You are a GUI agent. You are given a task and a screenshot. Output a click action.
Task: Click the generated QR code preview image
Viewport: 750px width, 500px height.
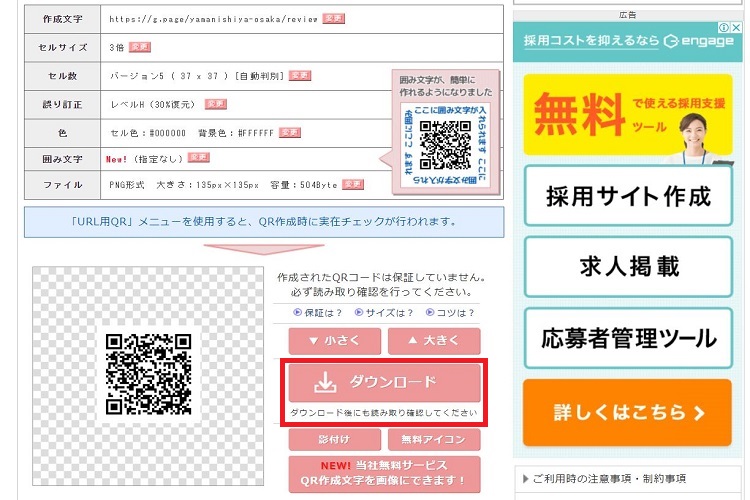pos(149,374)
